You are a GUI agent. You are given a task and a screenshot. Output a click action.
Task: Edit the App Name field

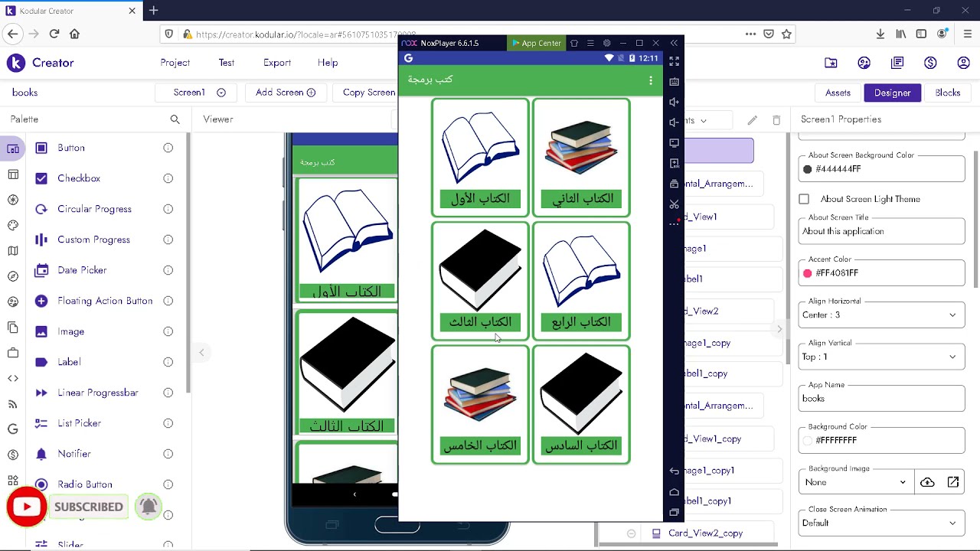tap(882, 399)
